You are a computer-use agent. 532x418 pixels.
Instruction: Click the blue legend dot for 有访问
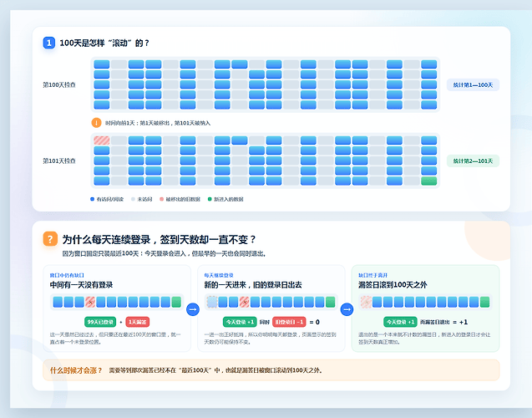click(x=92, y=199)
